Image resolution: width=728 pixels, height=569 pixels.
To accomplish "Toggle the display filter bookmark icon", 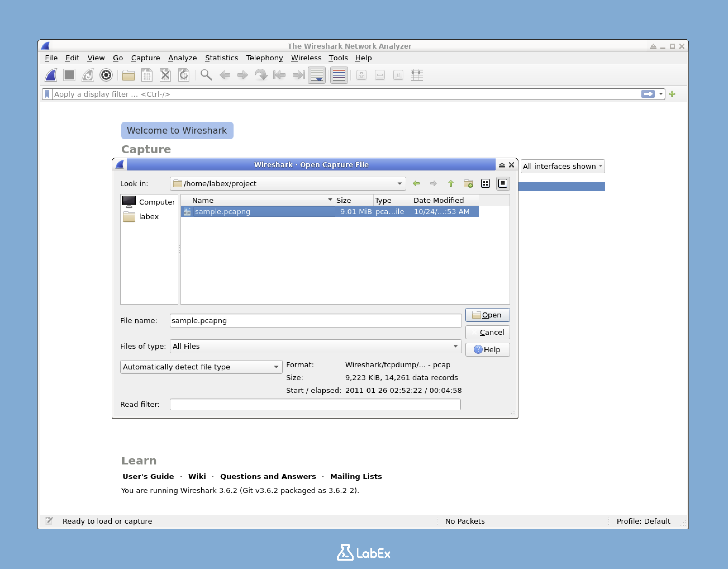I will point(47,94).
